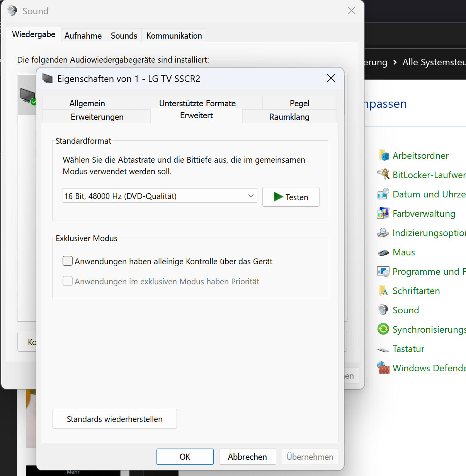Open the Synchronisierungscenter link
The image size is (466, 476).
[x=429, y=330]
